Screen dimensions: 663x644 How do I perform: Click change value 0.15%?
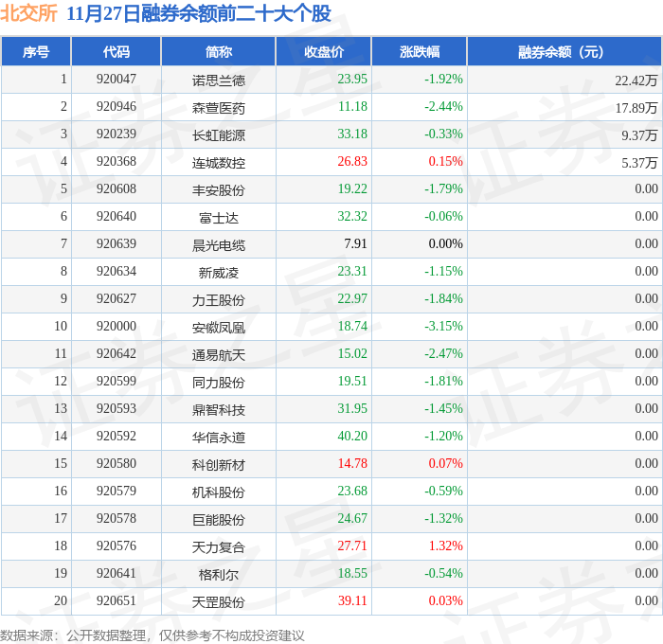[x=446, y=162]
